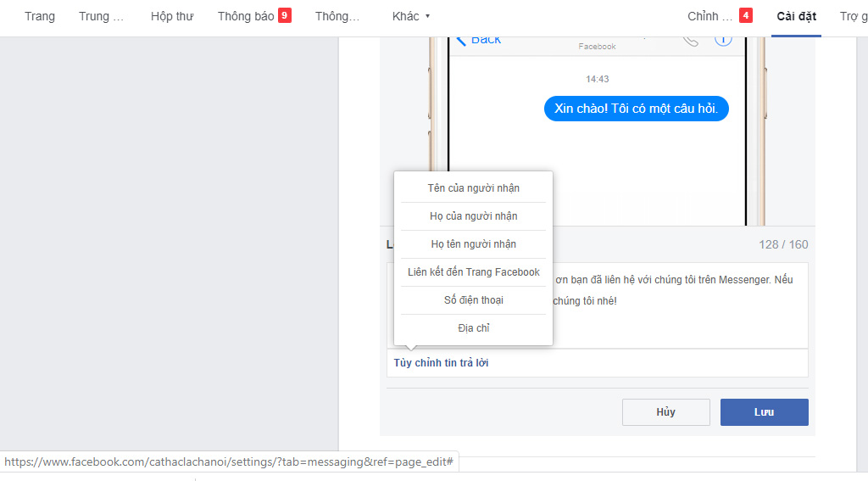
Task: Click the Hủy cancel button
Action: [x=665, y=412]
